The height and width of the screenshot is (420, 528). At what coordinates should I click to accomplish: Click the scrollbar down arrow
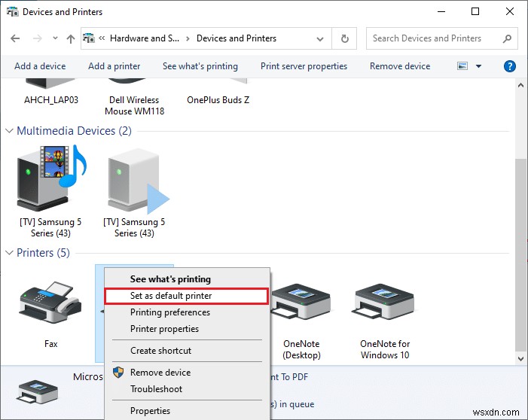[520, 359]
